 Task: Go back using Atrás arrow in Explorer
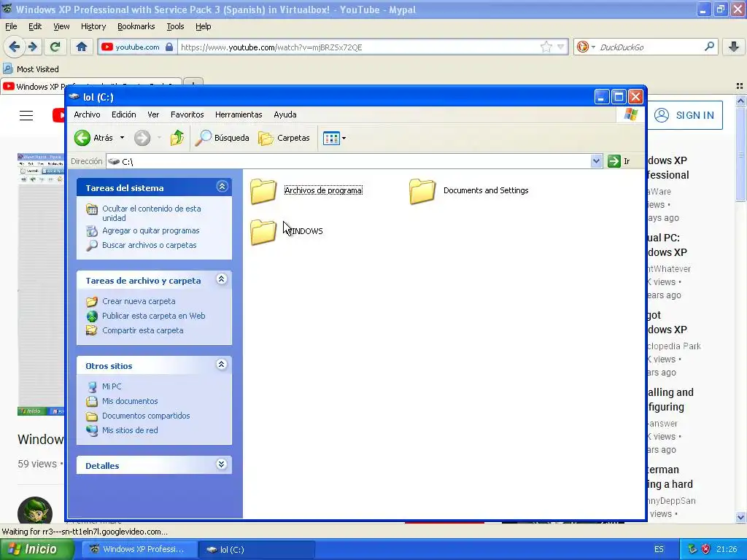coord(82,138)
